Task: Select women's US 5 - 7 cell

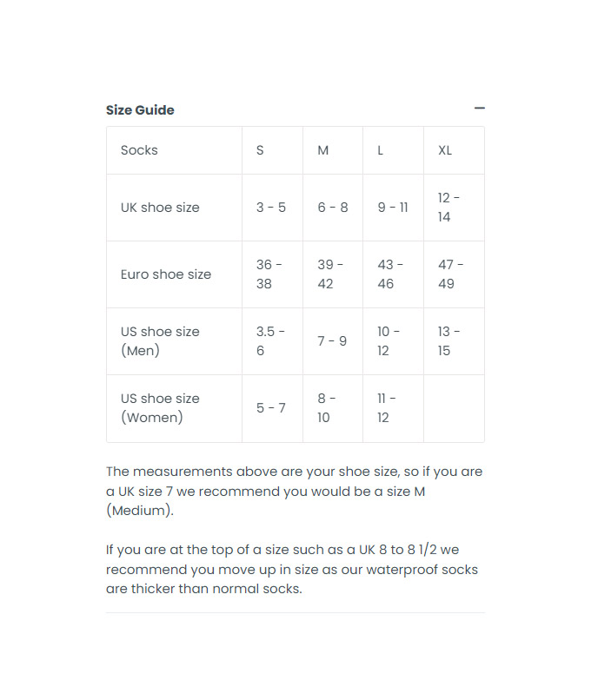Action: [270, 408]
